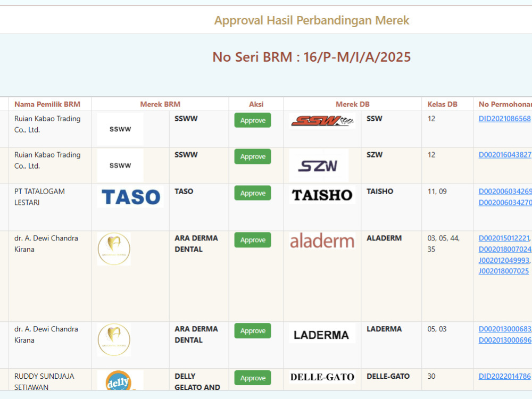
Task: Approve the ARA DERMA versus ALADERM comparison
Action: point(252,239)
